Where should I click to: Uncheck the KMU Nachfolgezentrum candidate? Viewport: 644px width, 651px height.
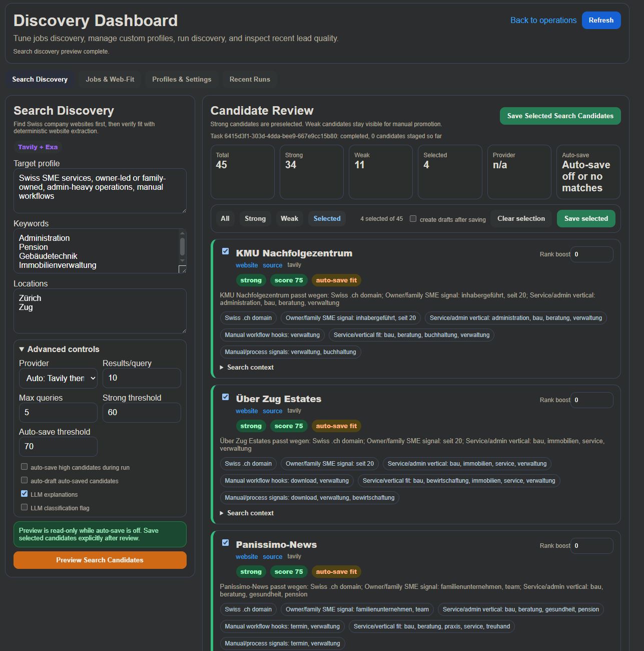tap(225, 251)
